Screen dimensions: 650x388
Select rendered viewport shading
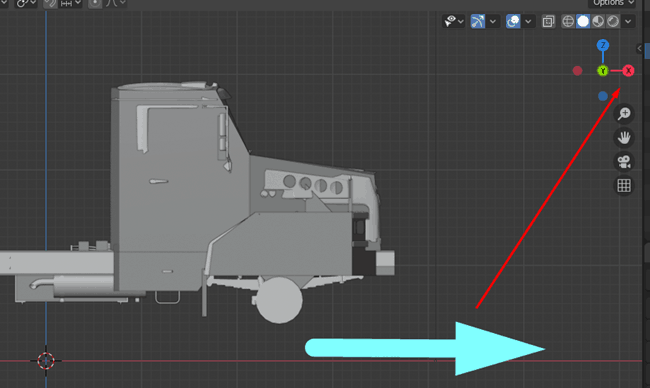click(613, 21)
